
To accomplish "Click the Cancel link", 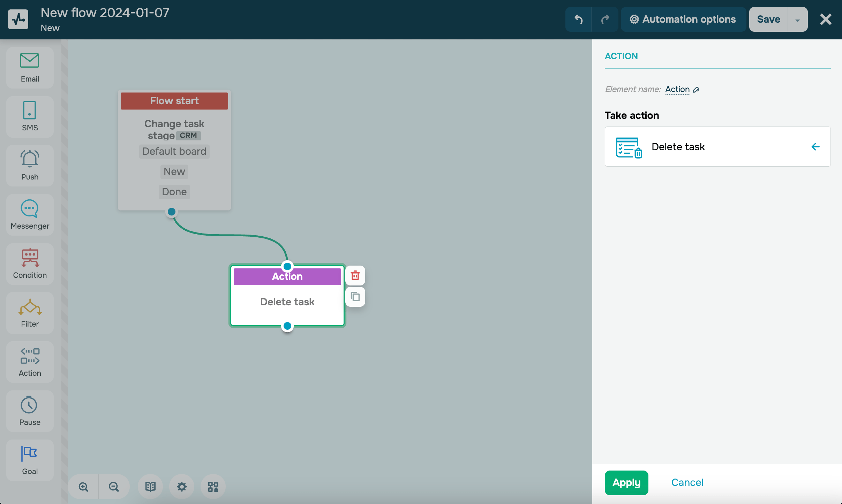I will (x=687, y=482).
